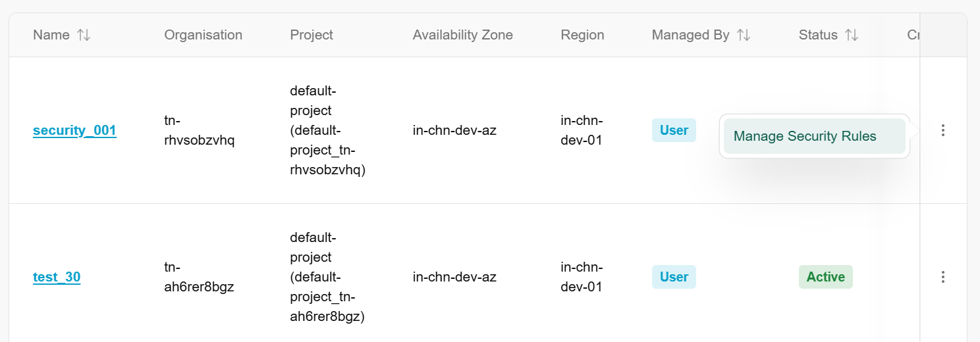The image size is (980, 342).
Task: Open the three-dot actions menu for test_30
Action: coord(943,277)
